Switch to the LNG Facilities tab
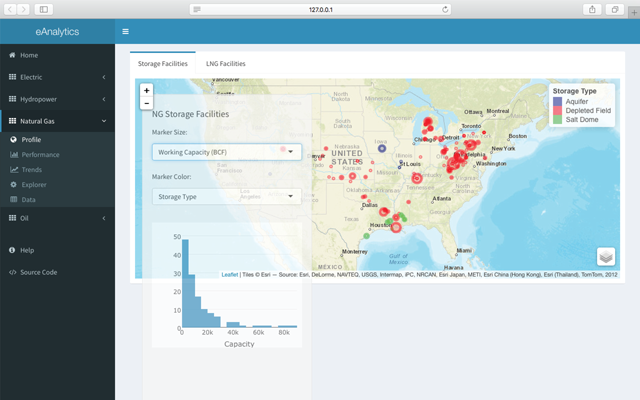 click(x=225, y=63)
